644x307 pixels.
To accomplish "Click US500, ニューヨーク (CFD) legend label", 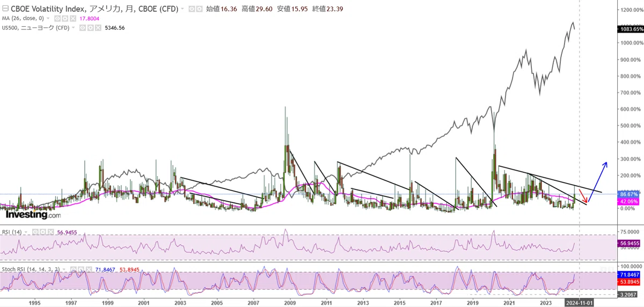I will click(36, 27).
